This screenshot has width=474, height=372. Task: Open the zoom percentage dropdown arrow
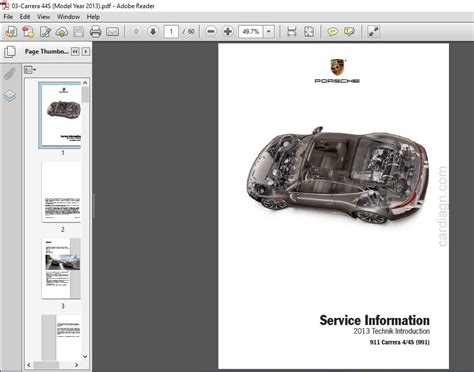[x=269, y=32]
